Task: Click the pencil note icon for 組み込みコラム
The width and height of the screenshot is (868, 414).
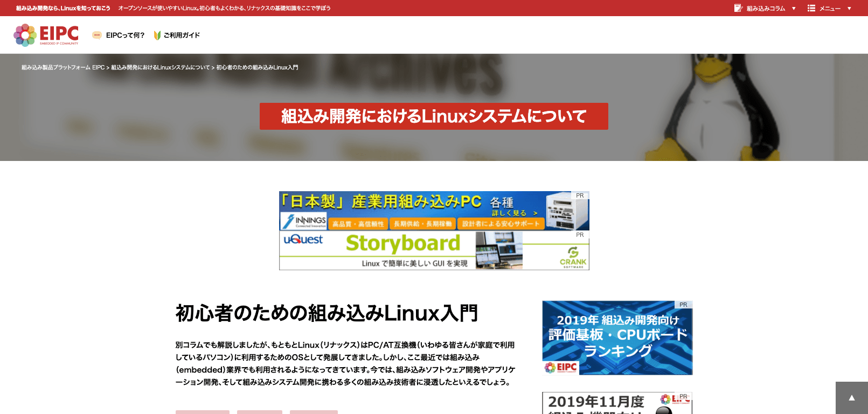Action: (x=738, y=8)
